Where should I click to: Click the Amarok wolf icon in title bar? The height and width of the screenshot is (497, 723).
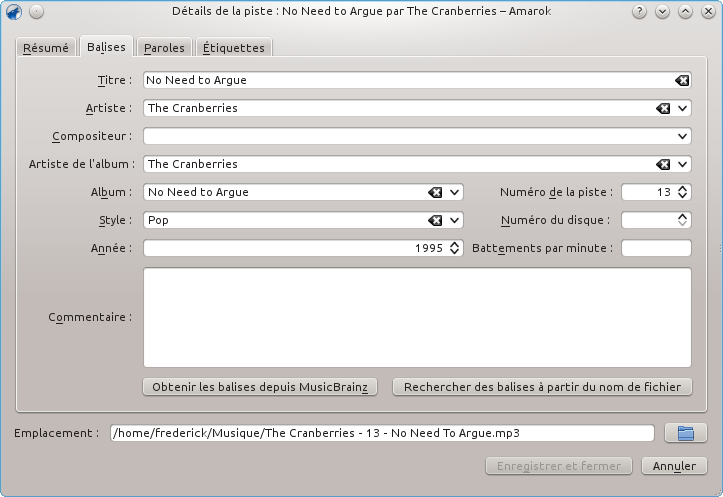[x=14, y=12]
